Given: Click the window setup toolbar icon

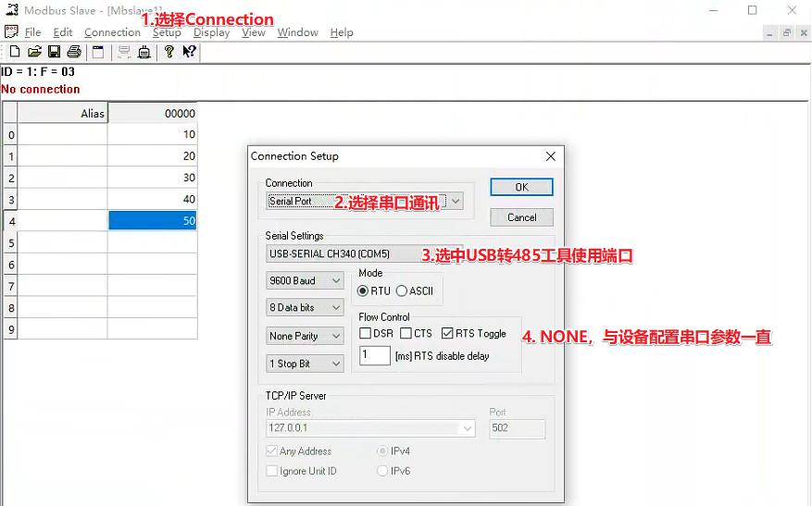Looking at the screenshot, I should (x=98, y=52).
